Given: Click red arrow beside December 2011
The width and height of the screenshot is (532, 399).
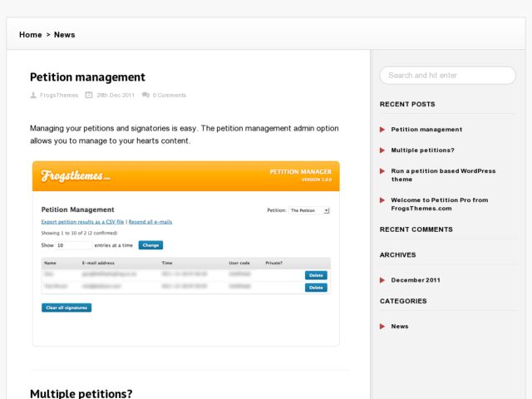Looking at the screenshot, I should 382,280.
